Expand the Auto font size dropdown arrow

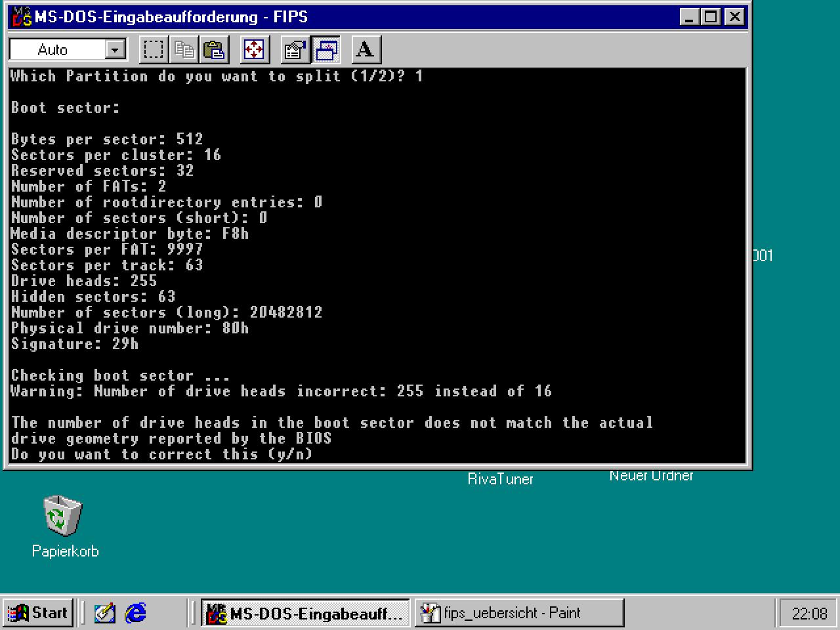pyautogui.click(x=115, y=50)
